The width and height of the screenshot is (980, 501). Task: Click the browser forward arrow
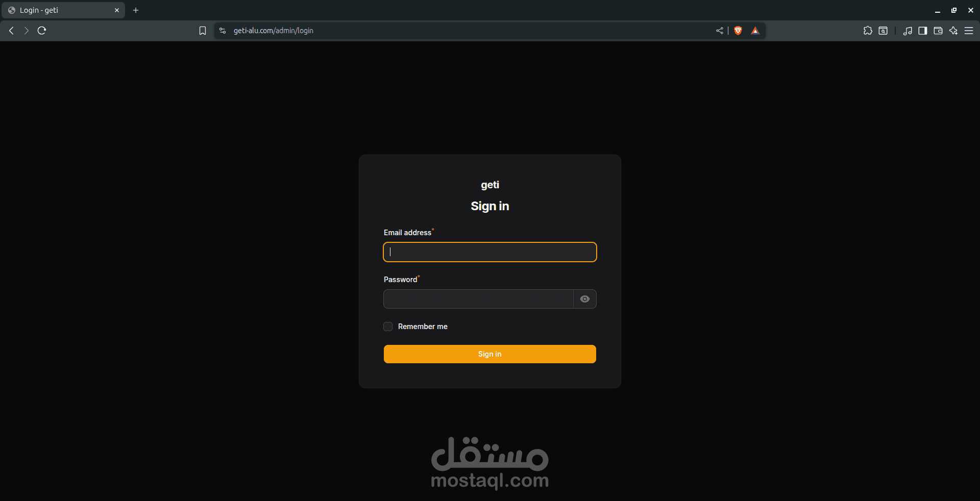(x=27, y=31)
